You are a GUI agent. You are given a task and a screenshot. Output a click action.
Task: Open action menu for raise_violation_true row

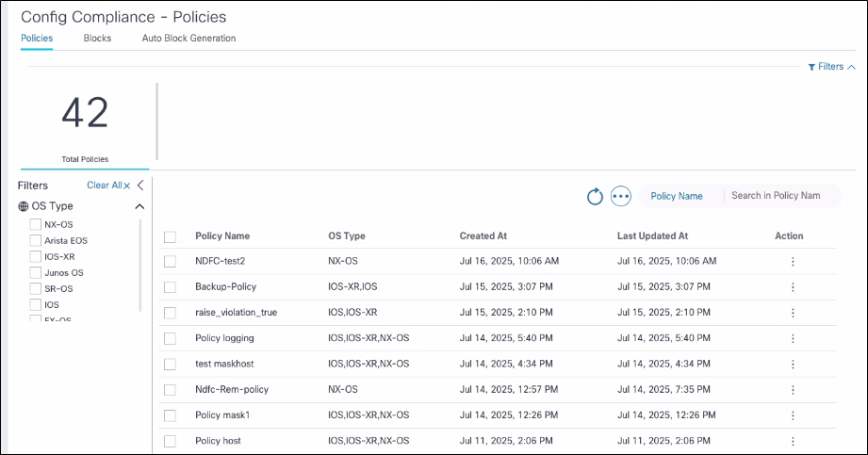click(792, 313)
